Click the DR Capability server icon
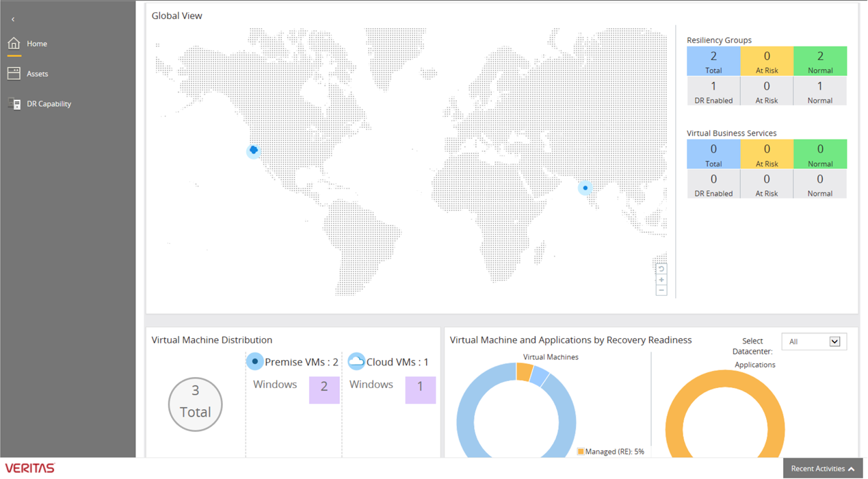868x479 pixels. tap(14, 104)
